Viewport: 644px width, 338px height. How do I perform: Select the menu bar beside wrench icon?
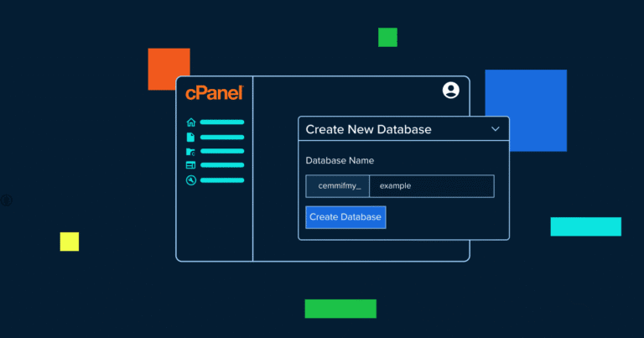[222, 180]
